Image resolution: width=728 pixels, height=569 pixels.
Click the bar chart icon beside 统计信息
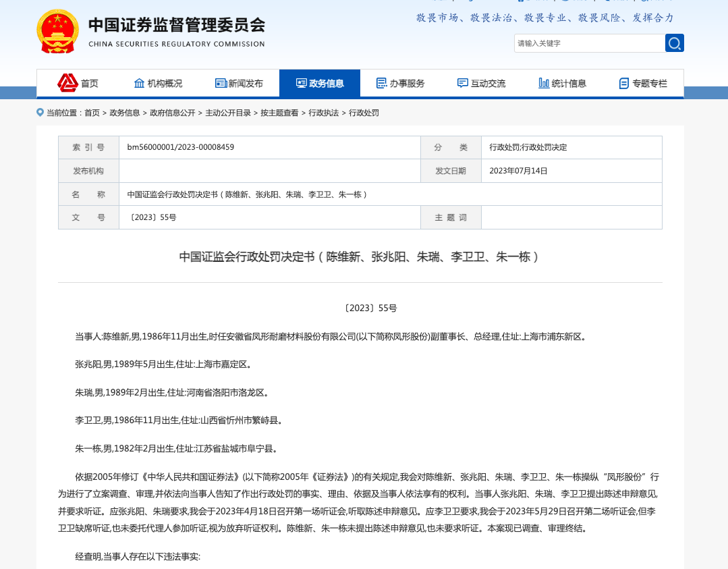[544, 83]
